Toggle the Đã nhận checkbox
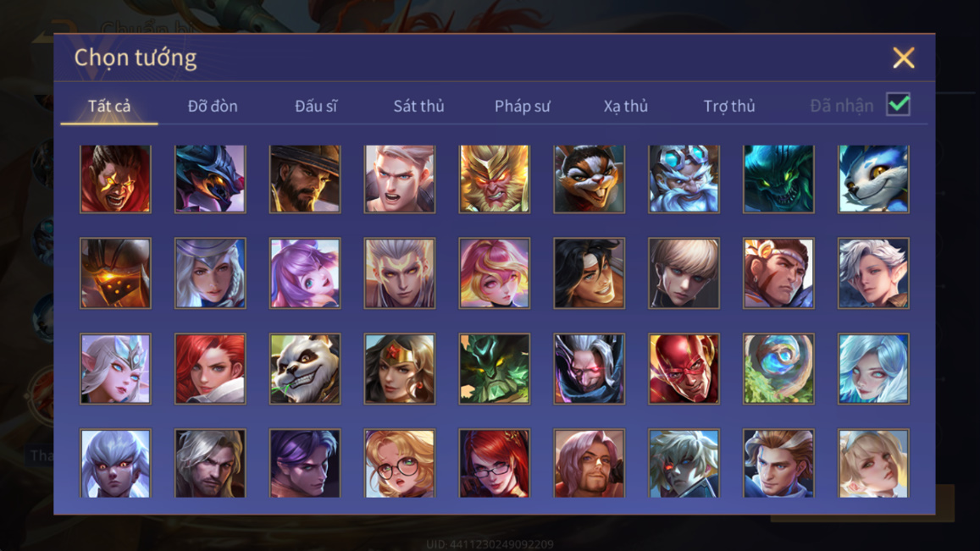The height and width of the screenshot is (551, 980). click(898, 104)
